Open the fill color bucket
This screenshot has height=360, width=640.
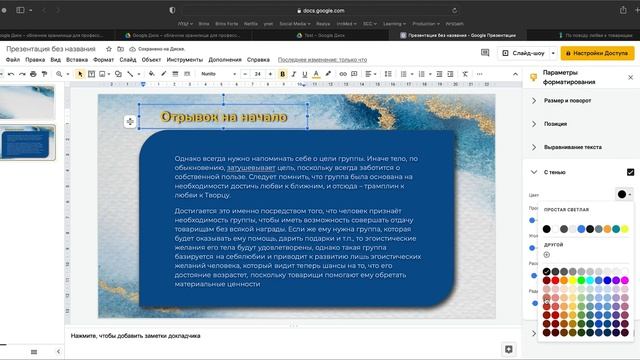tap(151, 74)
